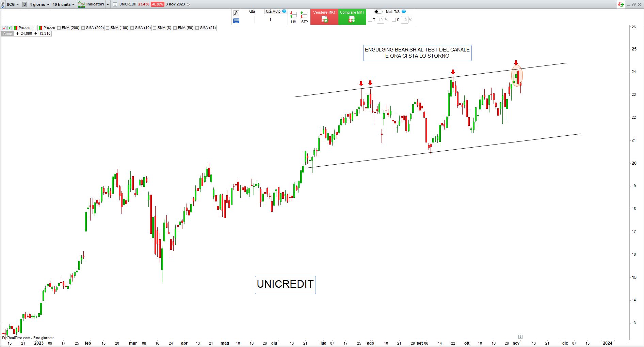Click the red down-arrow icon left of Prezzo
644x347 pixels.
(4, 28)
